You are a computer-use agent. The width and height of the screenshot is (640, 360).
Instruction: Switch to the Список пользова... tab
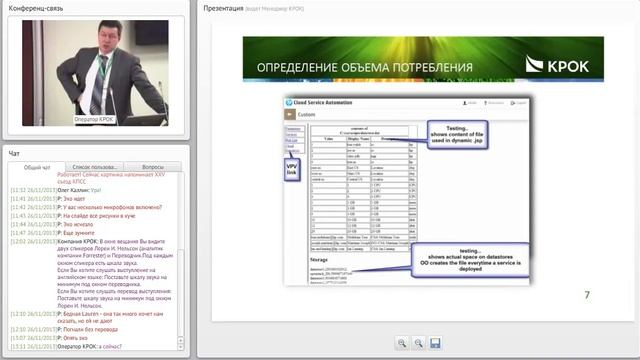click(94, 167)
